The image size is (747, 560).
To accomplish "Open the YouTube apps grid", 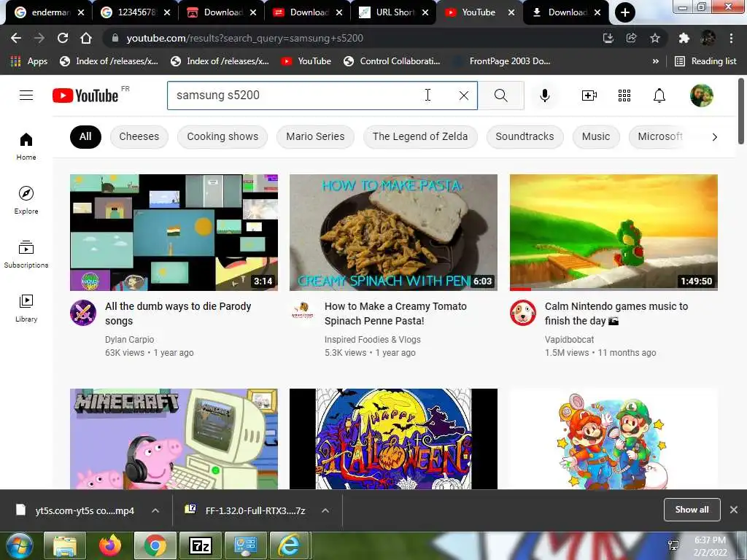I will click(x=624, y=96).
